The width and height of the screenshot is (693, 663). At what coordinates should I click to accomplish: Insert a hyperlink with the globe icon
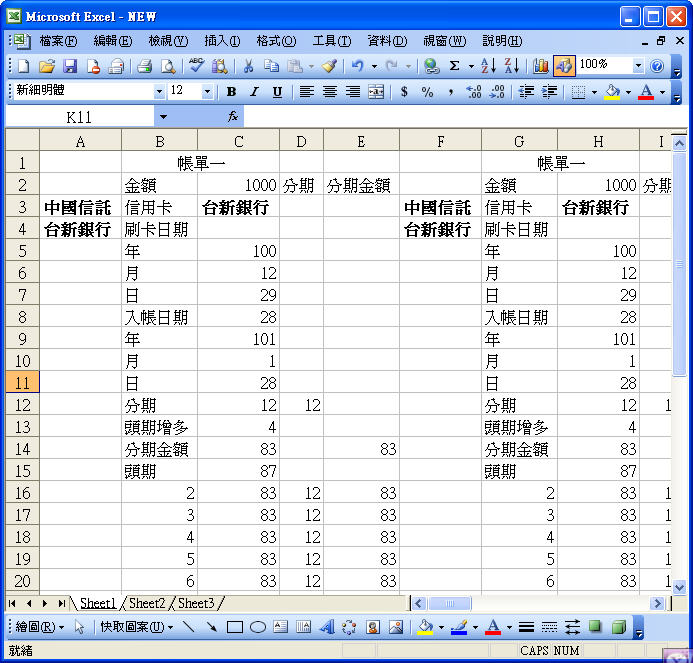point(431,66)
